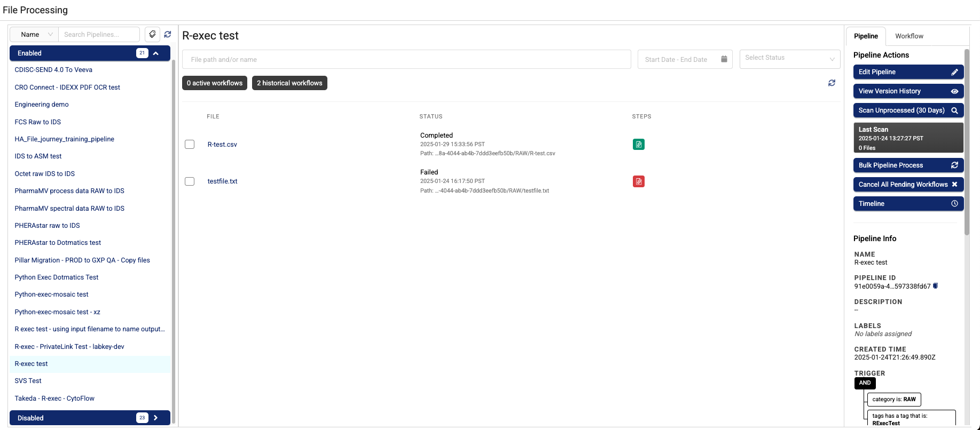Viewport: 980px width, 430px height.
Task: Click the tags RExecTest trigger condition
Action: pos(911,419)
